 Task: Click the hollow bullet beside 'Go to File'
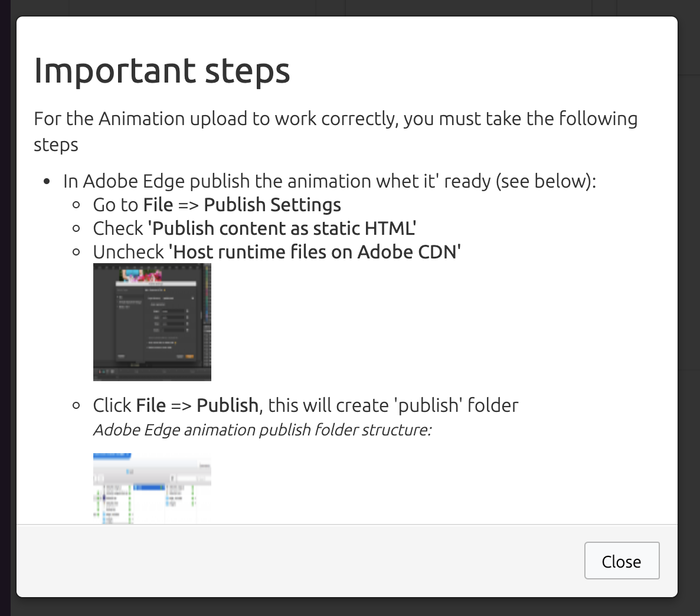76,205
